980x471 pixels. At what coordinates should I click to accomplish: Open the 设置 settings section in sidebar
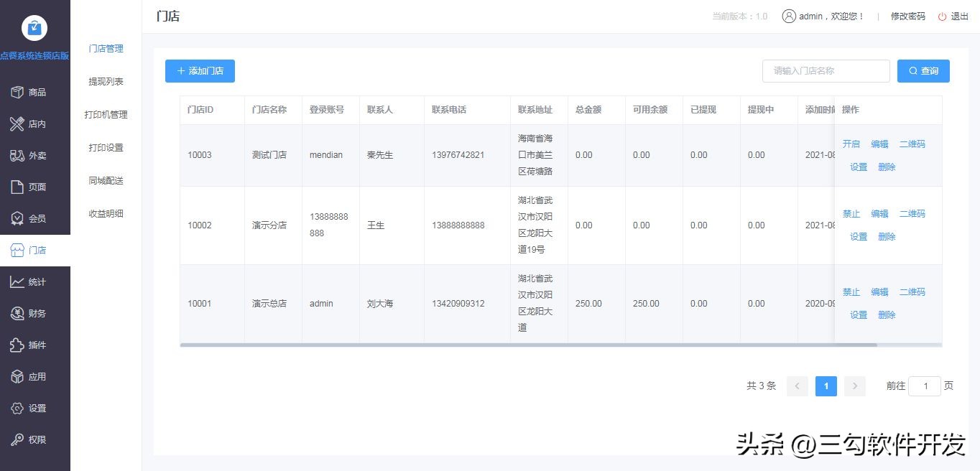pos(35,408)
